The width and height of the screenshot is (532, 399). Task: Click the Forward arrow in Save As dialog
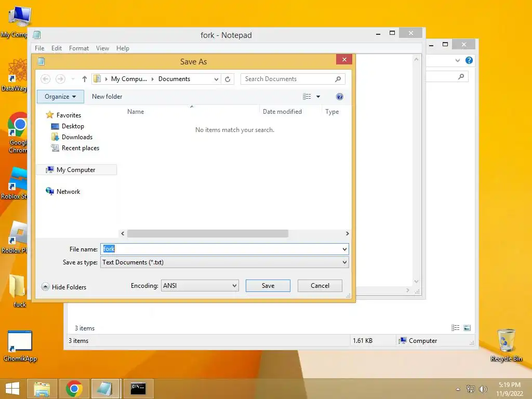(60, 79)
